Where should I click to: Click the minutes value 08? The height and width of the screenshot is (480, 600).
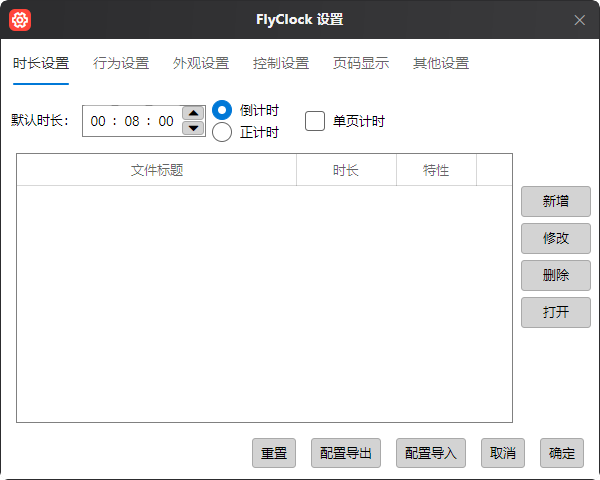132,121
